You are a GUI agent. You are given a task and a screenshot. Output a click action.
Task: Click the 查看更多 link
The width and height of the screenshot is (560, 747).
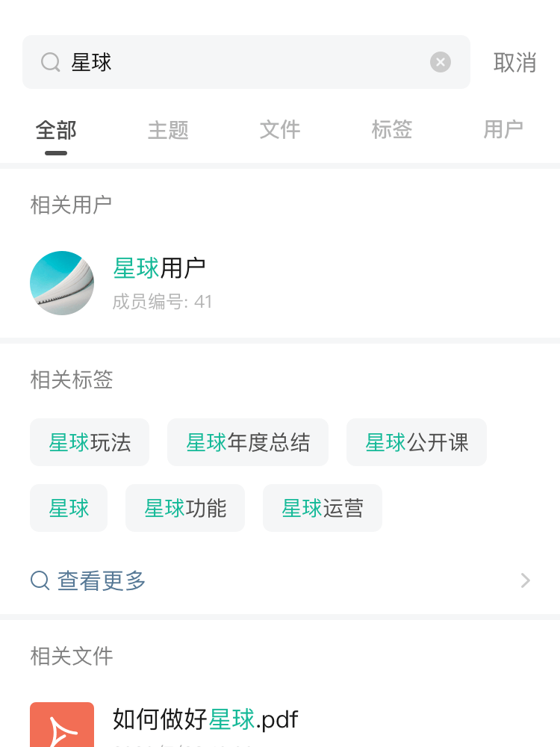(x=102, y=580)
